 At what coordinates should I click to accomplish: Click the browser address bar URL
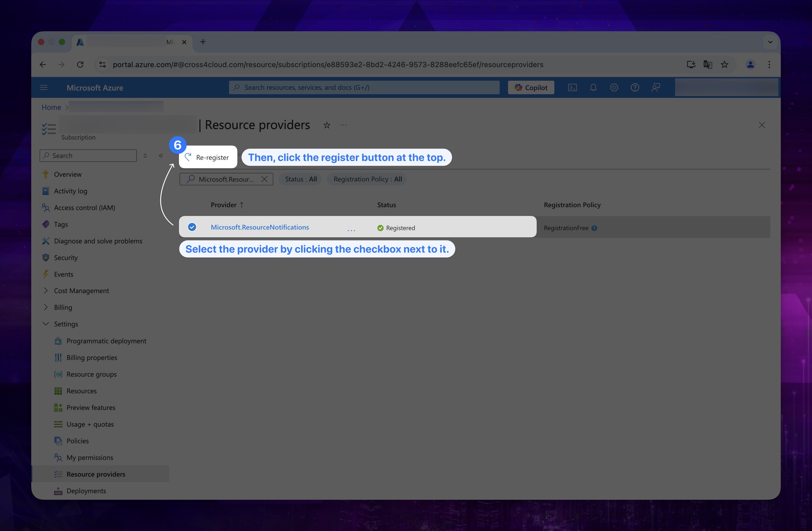coord(328,65)
